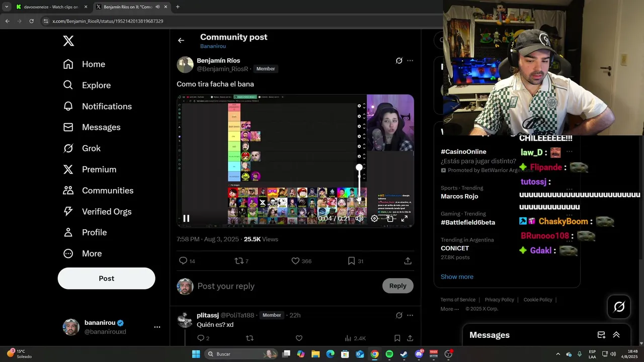This screenshot has width=644, height=362.
Task: Compose new message in Messages drawer
Action: point(601,335)
